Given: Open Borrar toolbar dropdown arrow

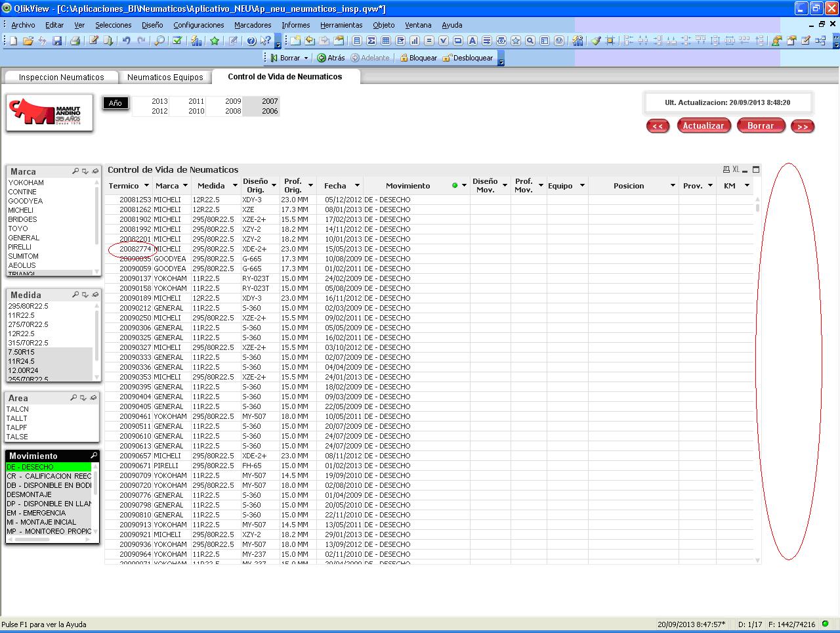Looking at the screenshot, I should click(306, 58).
